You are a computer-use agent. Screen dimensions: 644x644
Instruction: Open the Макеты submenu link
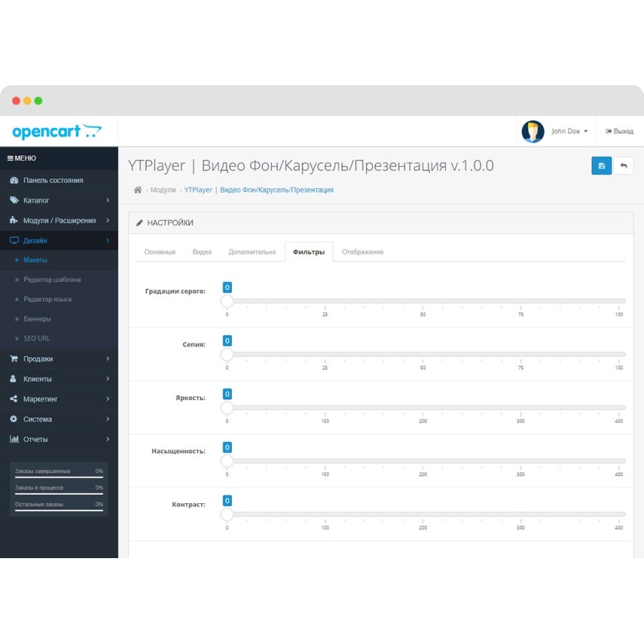[35, 260]
